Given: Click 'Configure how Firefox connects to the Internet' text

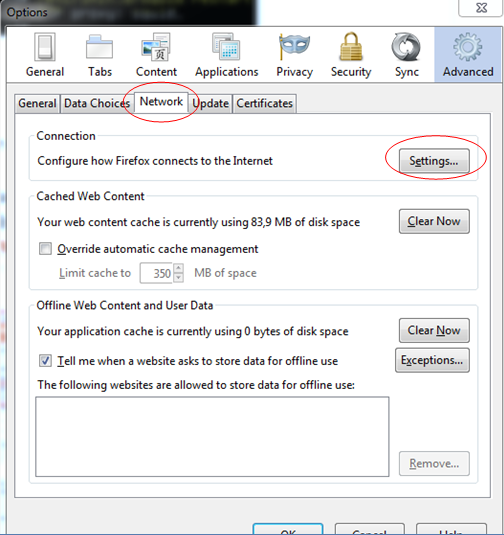Looking at the screenshot, I should pyautogui.click(x=155, y=161).
